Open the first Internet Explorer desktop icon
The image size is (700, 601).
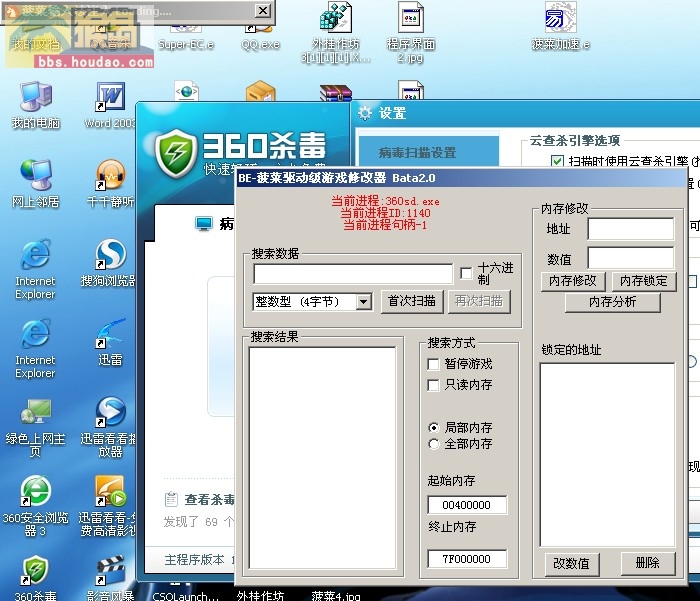coord(35,270)
